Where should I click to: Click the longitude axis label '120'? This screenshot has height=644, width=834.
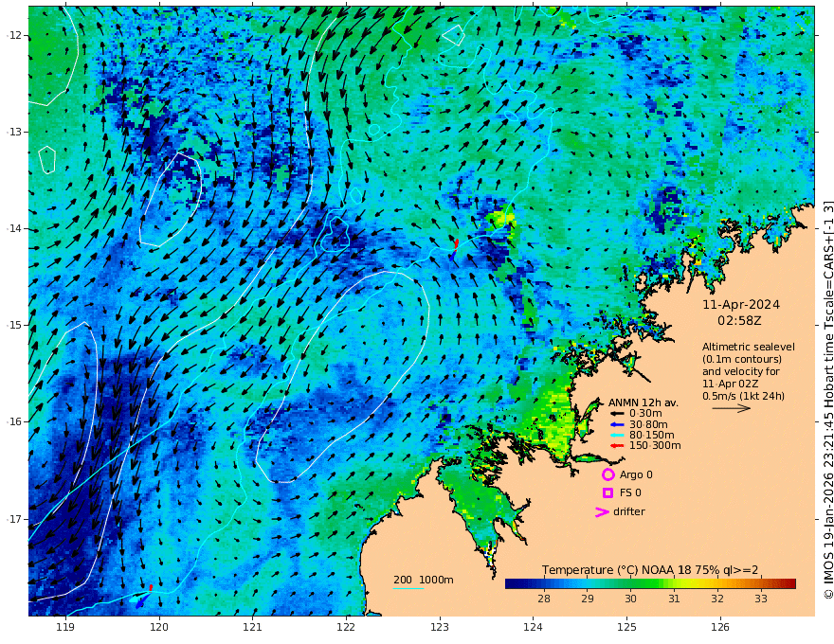point(159,627)
